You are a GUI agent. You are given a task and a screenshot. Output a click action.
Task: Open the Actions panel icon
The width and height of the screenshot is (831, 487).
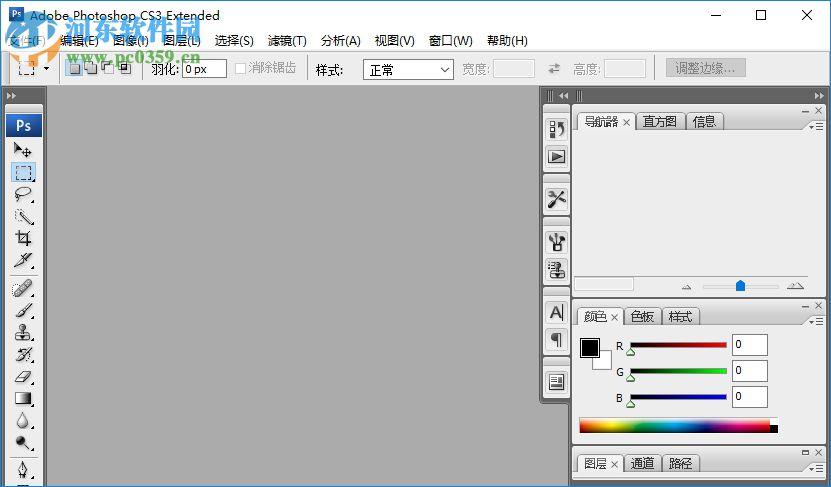point(556,157)
